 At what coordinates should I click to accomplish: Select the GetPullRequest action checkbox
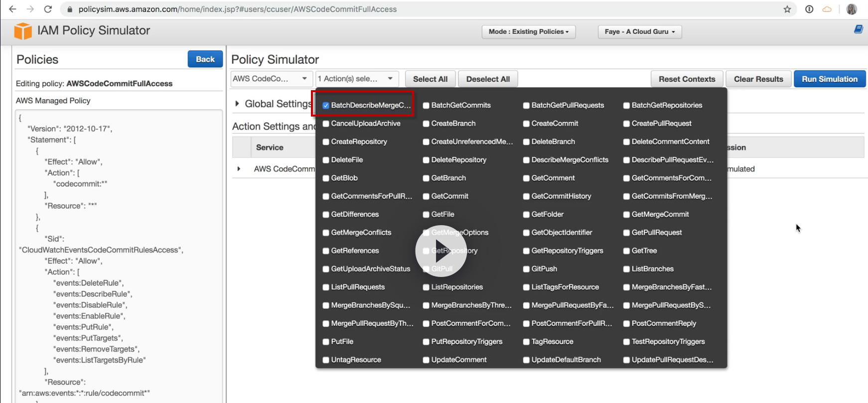[x=626, y=233]
